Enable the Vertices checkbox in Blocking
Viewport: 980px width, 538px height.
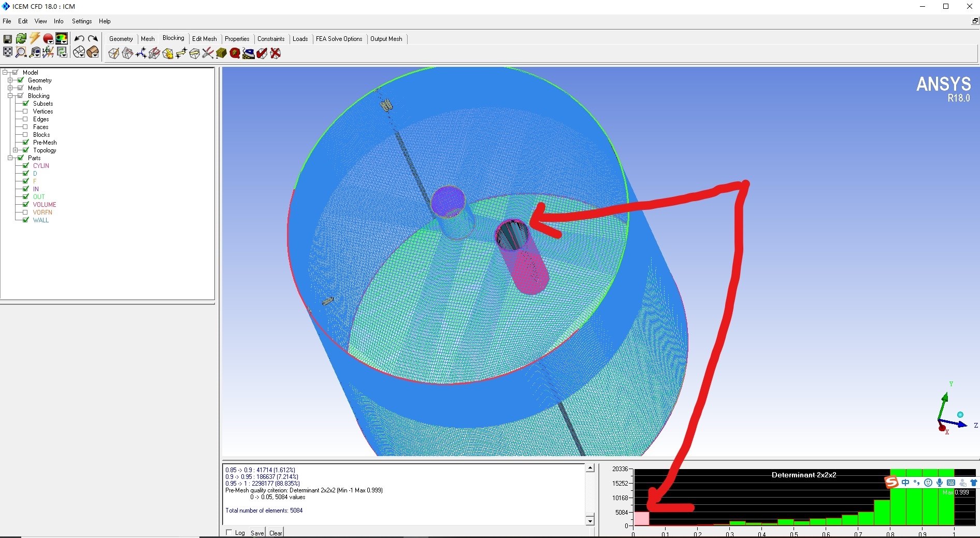[25, 111]
